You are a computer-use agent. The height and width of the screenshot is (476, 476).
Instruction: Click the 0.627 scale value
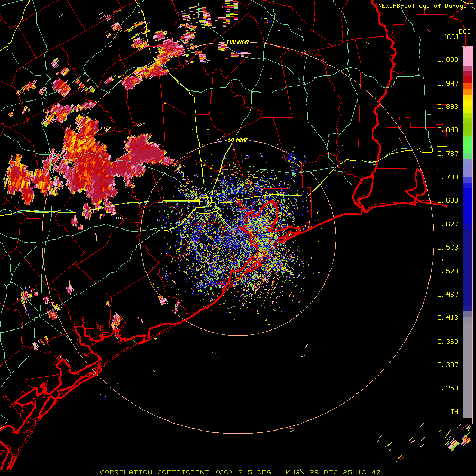448,224
